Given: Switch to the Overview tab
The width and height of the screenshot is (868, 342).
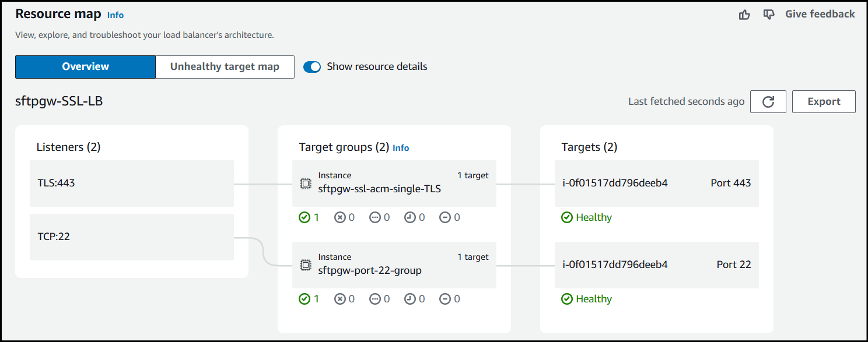Looking at the screenshot, I should click(85, 67).
